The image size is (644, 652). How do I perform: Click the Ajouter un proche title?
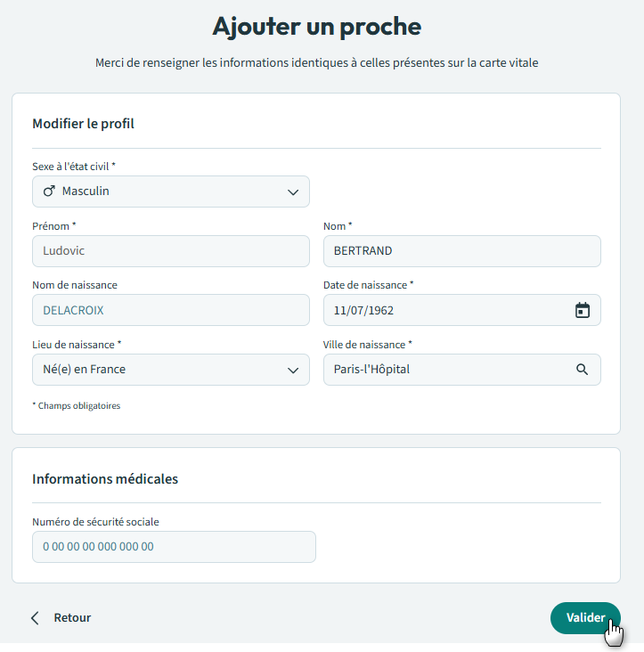click(316, 27)
